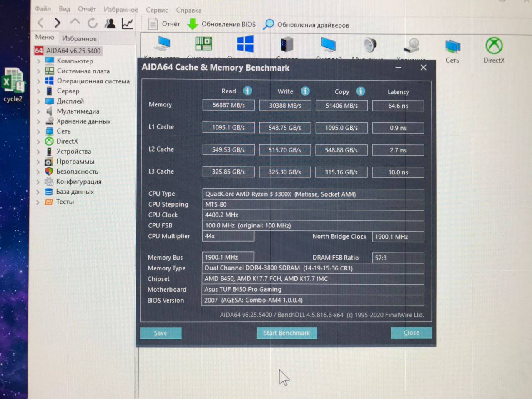This screenshot has width=532, height=399.
Task: Click the Close button in benchmark dialog
Action: [x=412, y=333]
